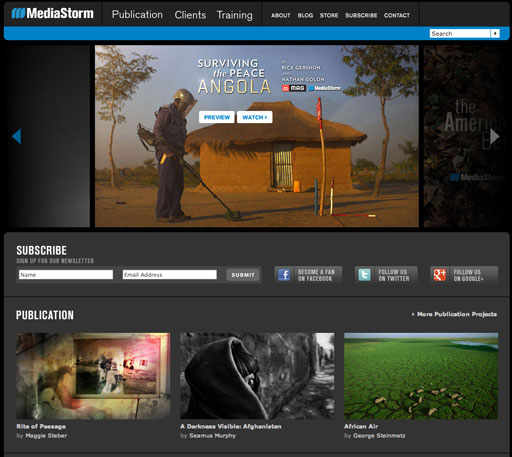512x457 pixels.
Task: Click A Darkness Visible: Afghanistan title link
Action: coord(231,426)
